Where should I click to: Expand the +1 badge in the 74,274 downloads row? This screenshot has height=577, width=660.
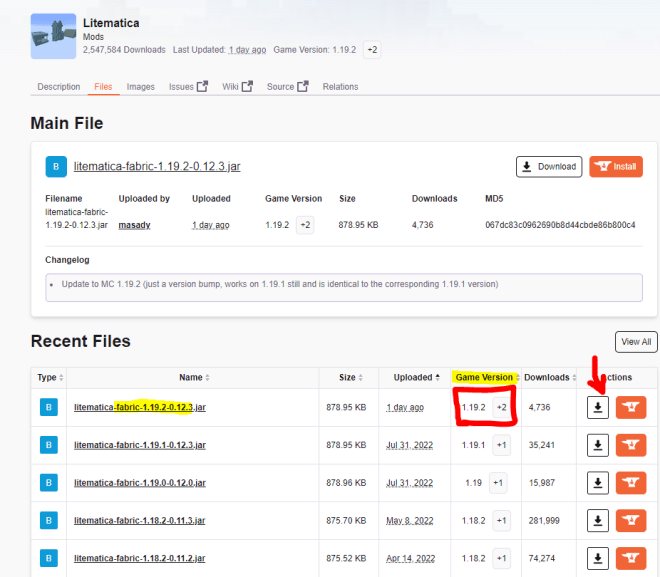click(502, 558)
